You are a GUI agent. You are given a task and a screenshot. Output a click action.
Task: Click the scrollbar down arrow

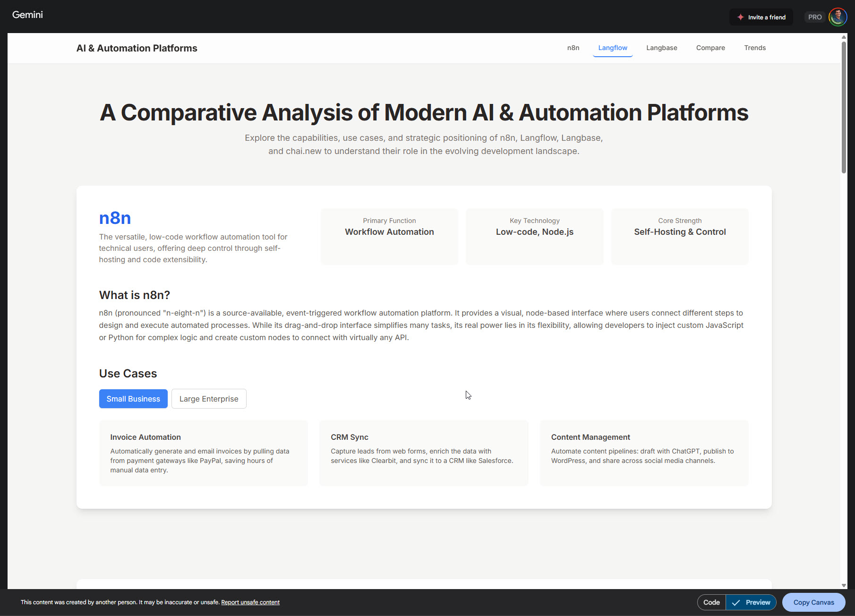click(844, 585)
